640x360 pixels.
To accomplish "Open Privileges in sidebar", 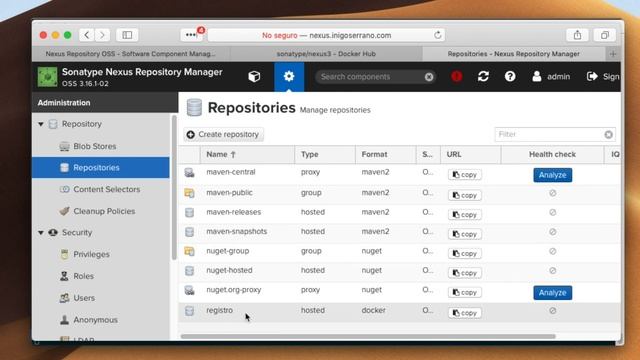I will [x=91, y=254].
